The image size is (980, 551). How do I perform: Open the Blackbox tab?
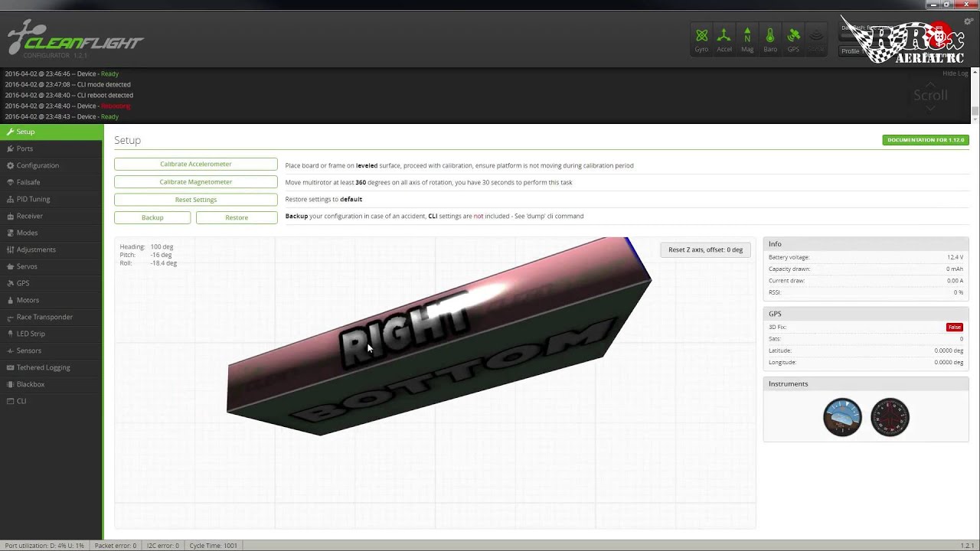point(51,384)
